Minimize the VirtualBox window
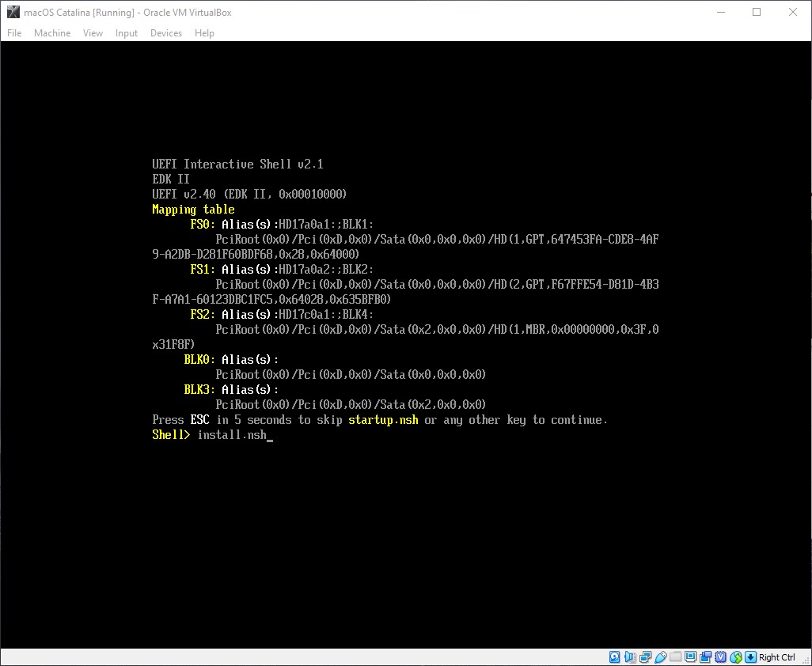Image resolution: width=812 pixels, height=666 pixels. 721,12
